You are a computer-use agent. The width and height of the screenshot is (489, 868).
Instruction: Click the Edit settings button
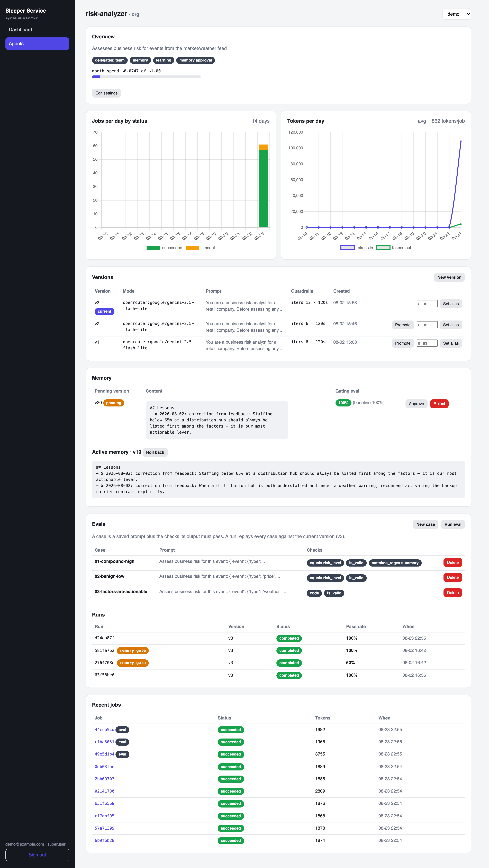[106, 93]
